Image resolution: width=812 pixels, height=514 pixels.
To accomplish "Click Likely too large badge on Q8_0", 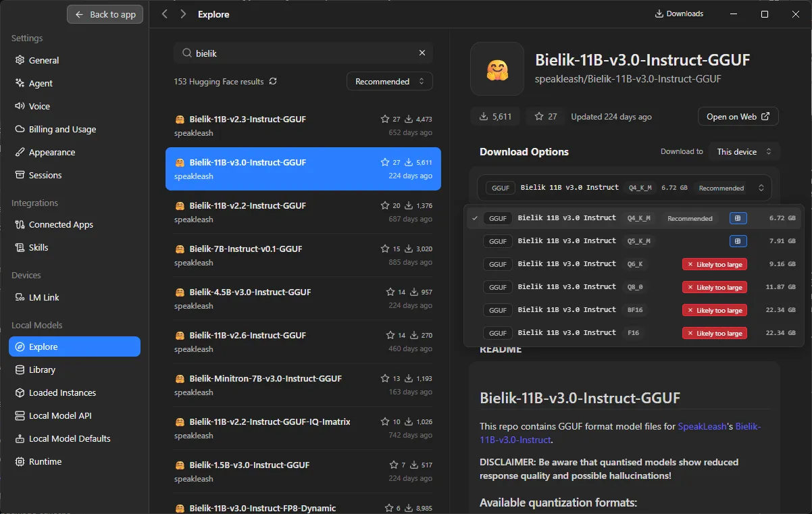I will point(715,288).
